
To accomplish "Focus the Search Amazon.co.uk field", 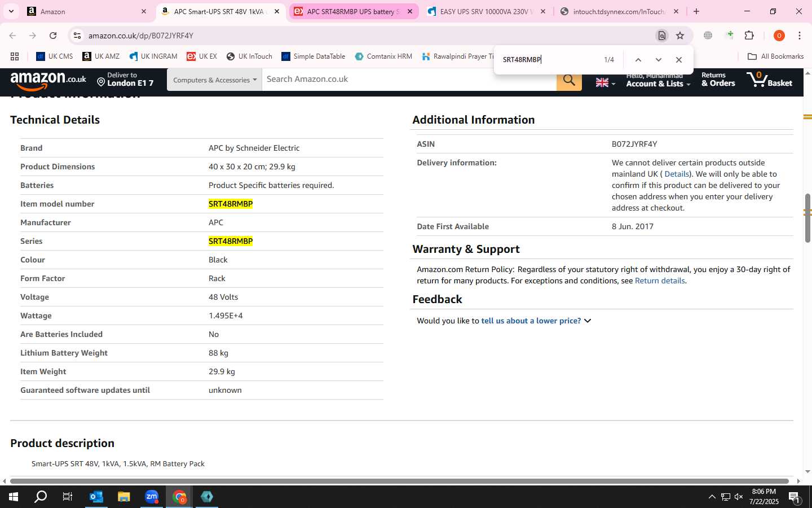I will [x=409, y=80].
